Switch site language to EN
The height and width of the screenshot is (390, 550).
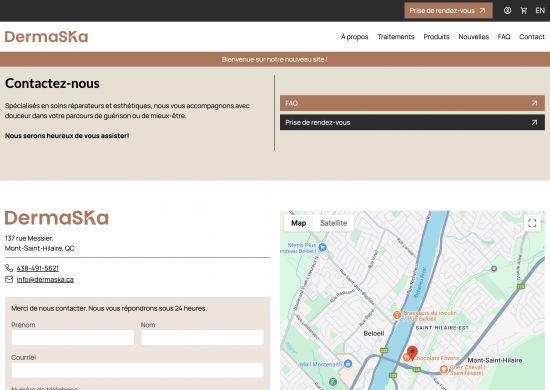click(540, 11)
